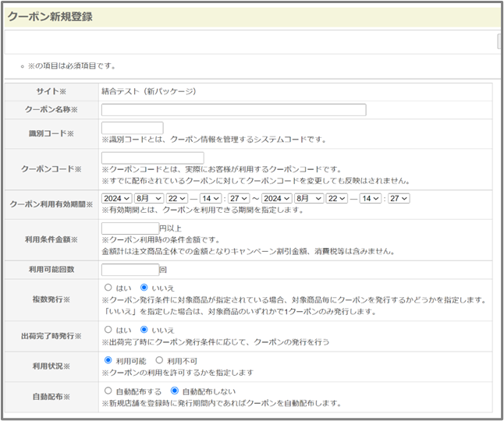
Task: Choose いいえ for 出荷完了時発行
Action: pyautogui.click(x=144, y=330)
